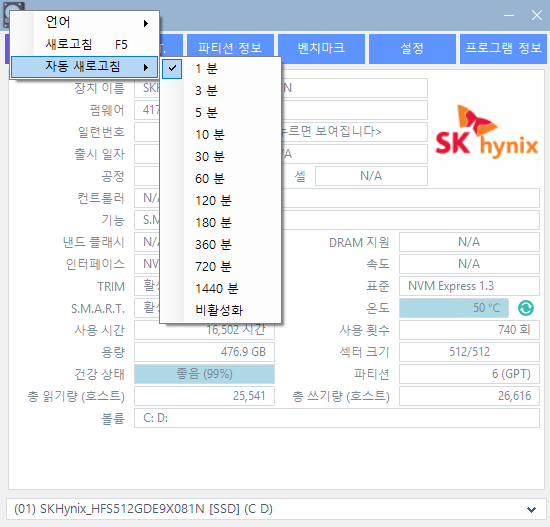Click the SK hynix logo

(487, 131)
